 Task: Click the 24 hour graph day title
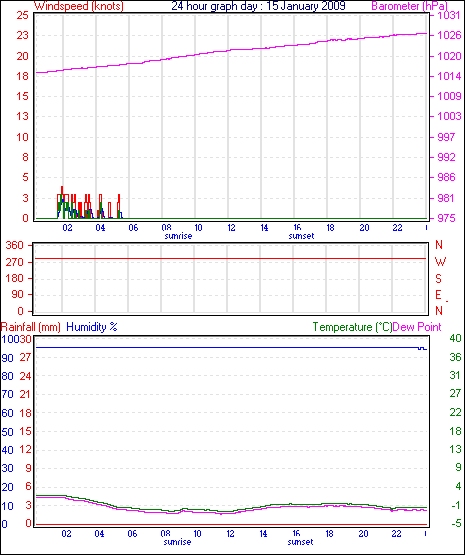259,6
